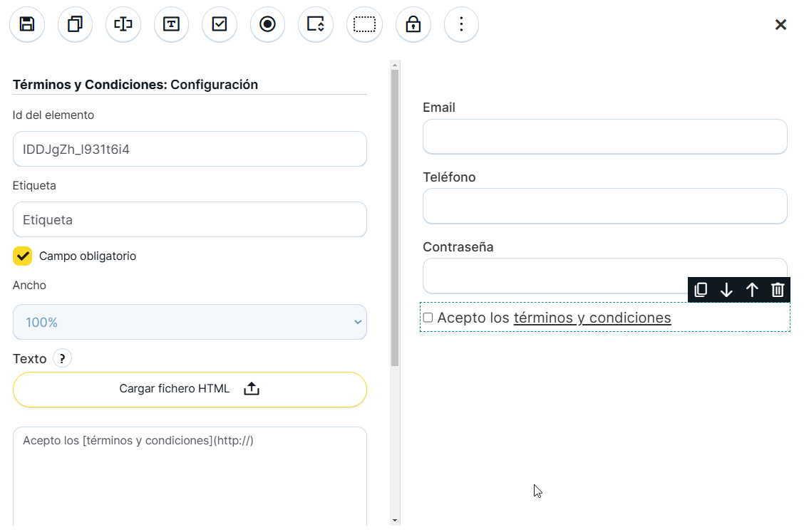Open the three-dot more options menu
This screenshot has width=804, height=532.
click(x=461, y=24)
